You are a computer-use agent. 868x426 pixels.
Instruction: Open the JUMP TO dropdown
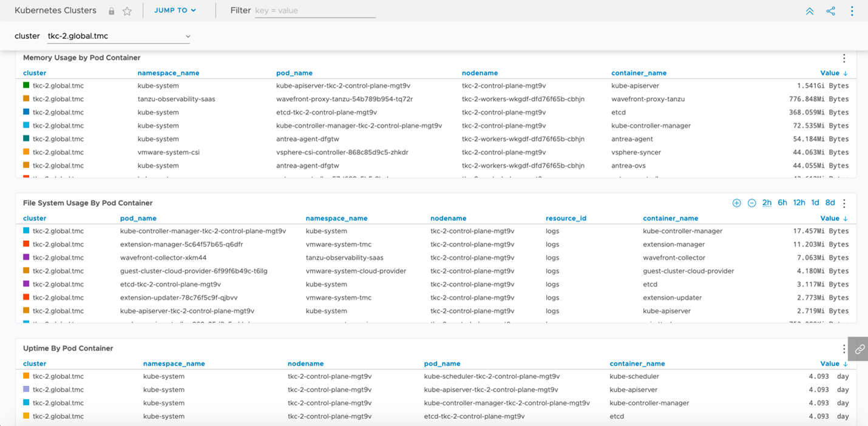pyautogui.click(x=175, y=10)
